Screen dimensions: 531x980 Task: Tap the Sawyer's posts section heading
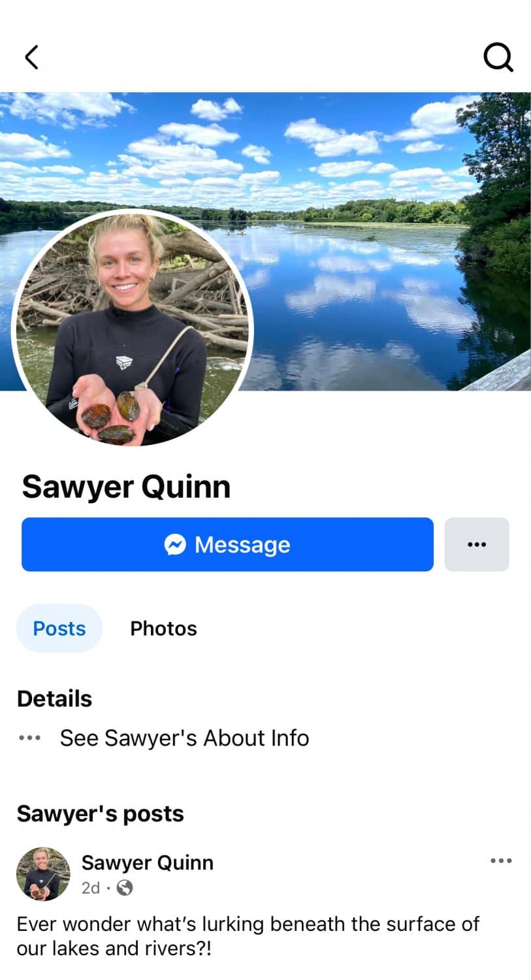[100, 813]
